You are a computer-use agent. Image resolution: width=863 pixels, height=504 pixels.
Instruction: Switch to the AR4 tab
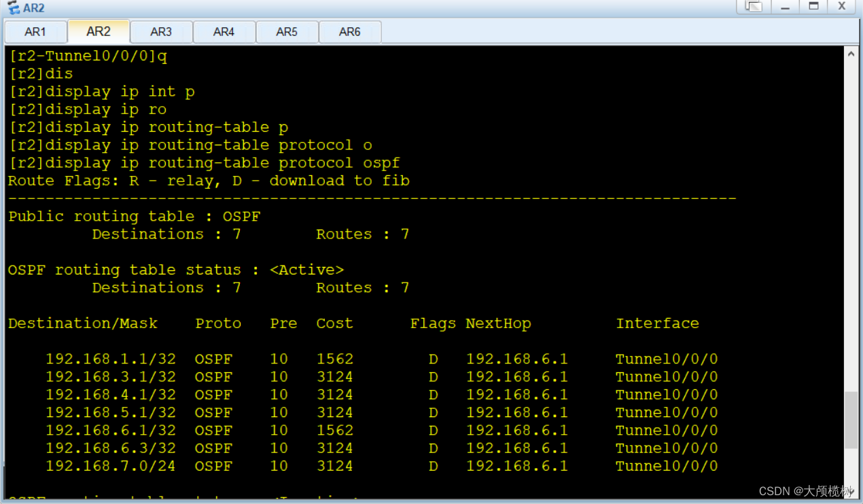coord(224,32)
